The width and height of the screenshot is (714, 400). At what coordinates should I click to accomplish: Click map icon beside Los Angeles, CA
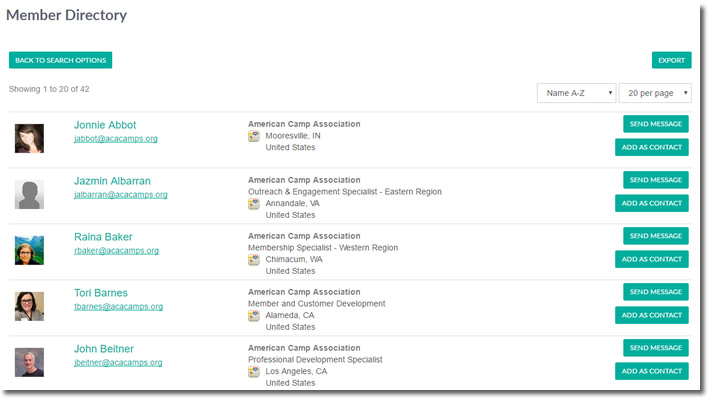pyautogui.click(x=254, y=371)
